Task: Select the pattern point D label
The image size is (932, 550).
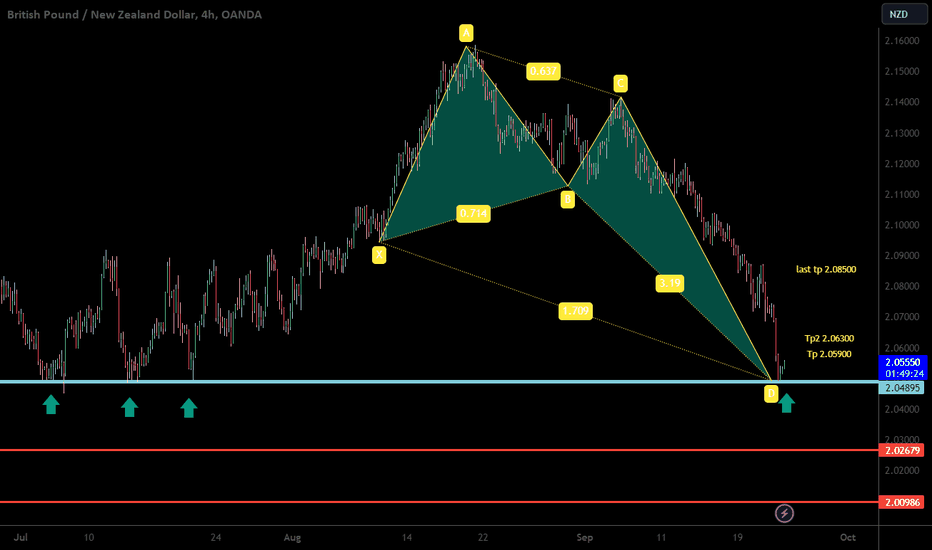Action: pos(771,393)
